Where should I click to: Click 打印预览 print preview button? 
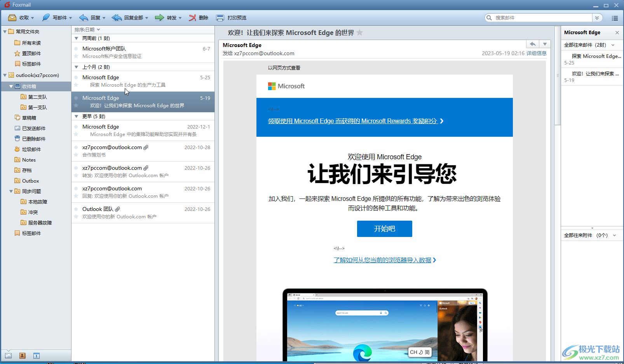tap(231, 18)
